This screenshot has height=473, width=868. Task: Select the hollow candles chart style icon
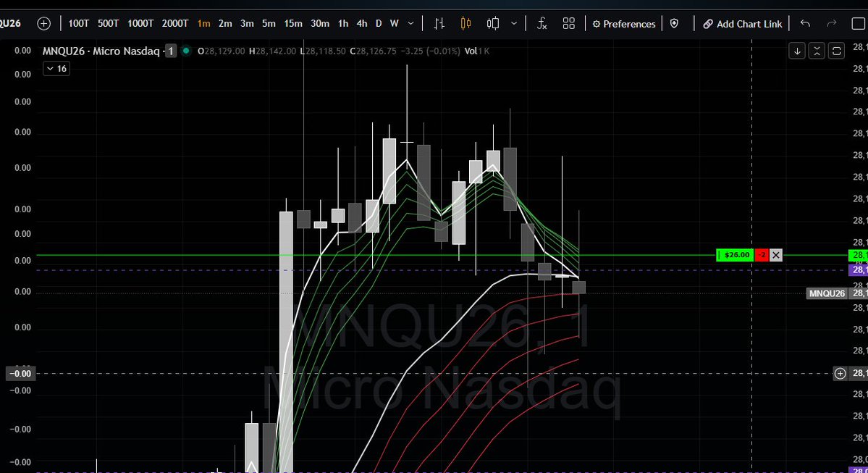tap(493, 23)
